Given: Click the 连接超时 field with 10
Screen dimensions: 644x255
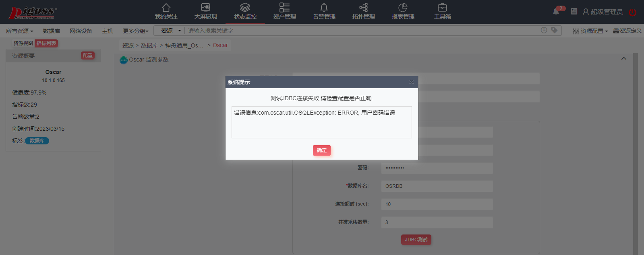Looking at the screenshot, I should (437, 204).
